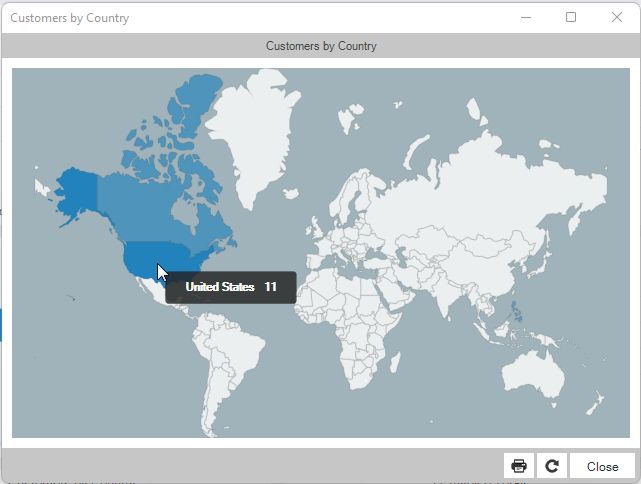This screenshot has height=484, width=641.
Task: Minimize the Customers by Country window
Action: pos(525,17)
